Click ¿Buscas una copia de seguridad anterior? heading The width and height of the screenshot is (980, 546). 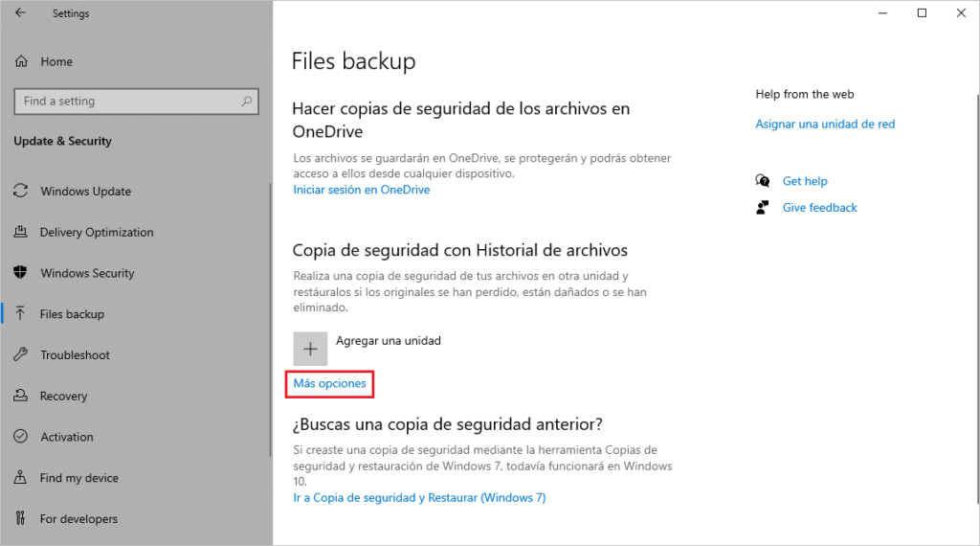pyautogui.click(x=448, y=424)
